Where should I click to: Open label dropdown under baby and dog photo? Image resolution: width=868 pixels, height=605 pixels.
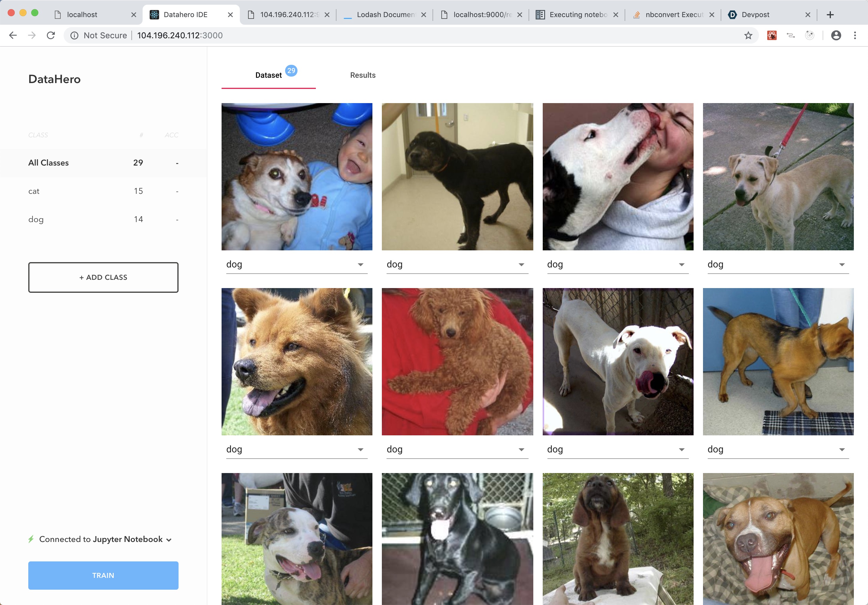[360, 265]
